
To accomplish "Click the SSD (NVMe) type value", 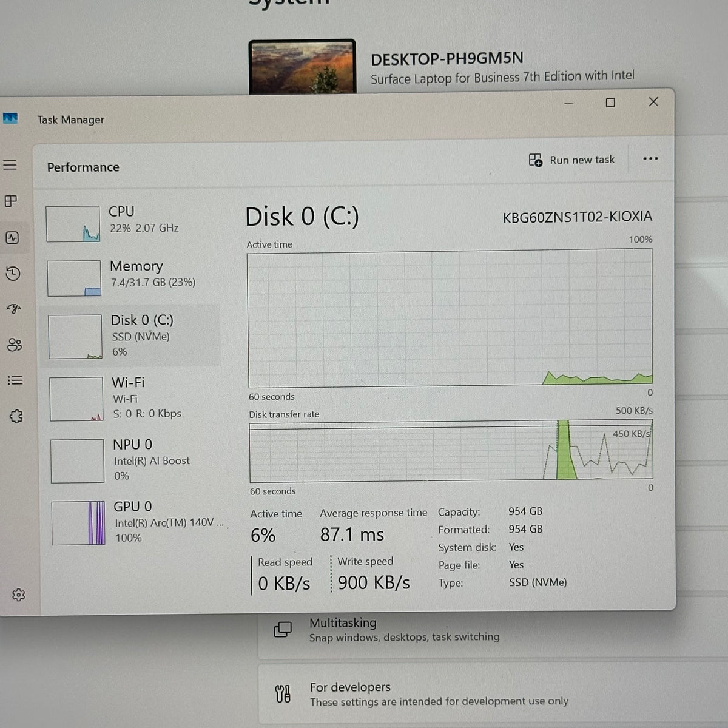I will click(x=538, y=582).
